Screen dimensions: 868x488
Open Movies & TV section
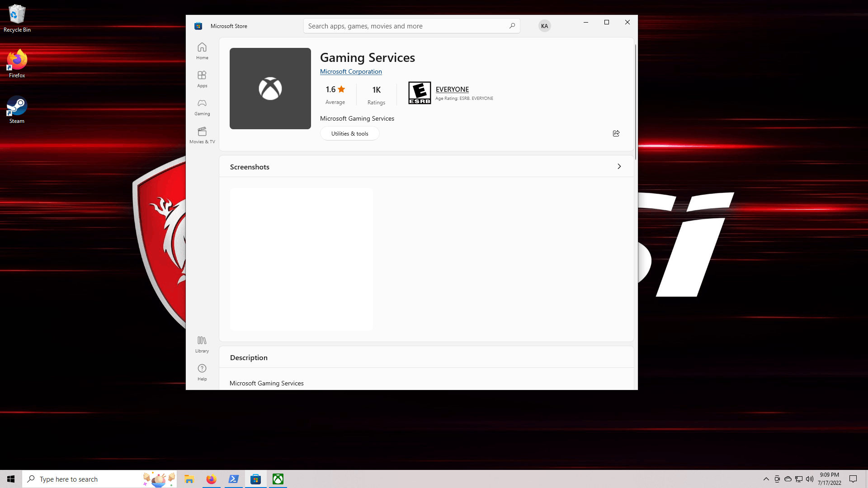click(202, 135)
